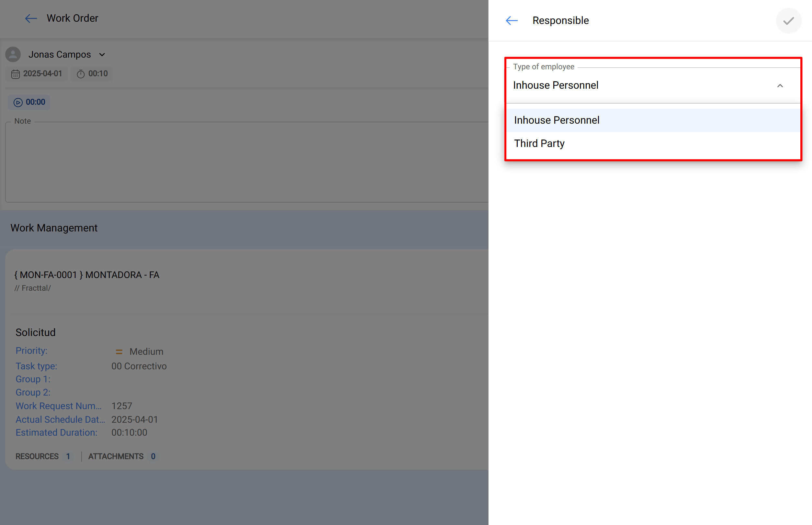Expand the Jonas Campos user chevron

pyautogui.click(x=102, y=55)
